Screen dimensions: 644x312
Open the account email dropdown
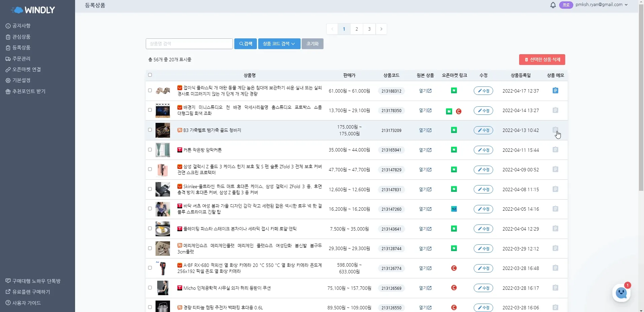pyautogui.click(x=602, y=5)
